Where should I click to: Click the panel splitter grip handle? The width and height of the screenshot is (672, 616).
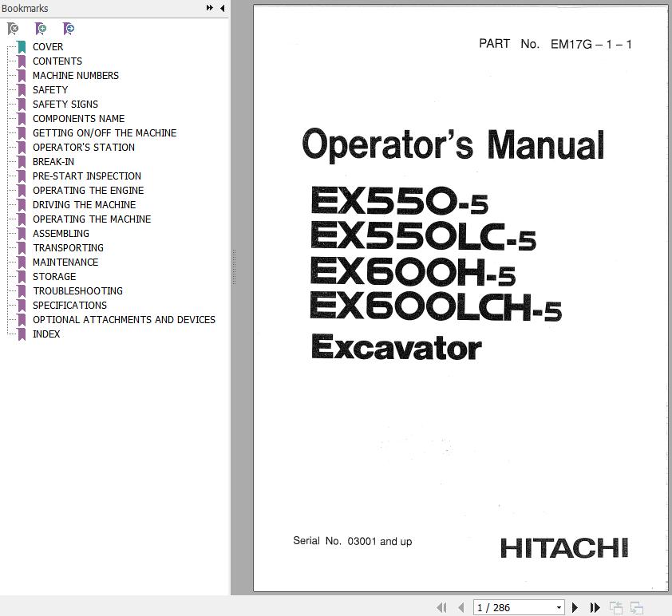pyautogui.click(x=234, y=267)
